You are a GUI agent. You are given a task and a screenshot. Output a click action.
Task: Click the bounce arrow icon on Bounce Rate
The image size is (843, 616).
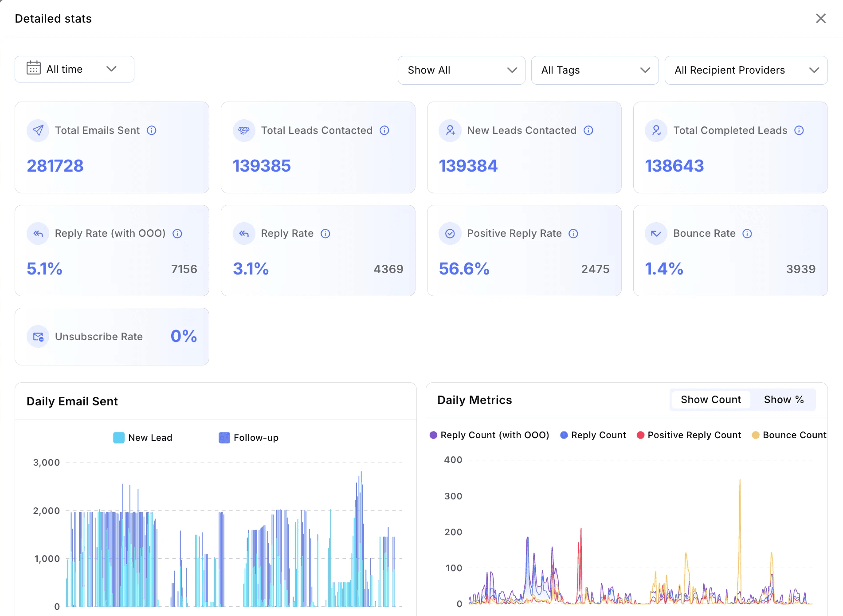656,234
